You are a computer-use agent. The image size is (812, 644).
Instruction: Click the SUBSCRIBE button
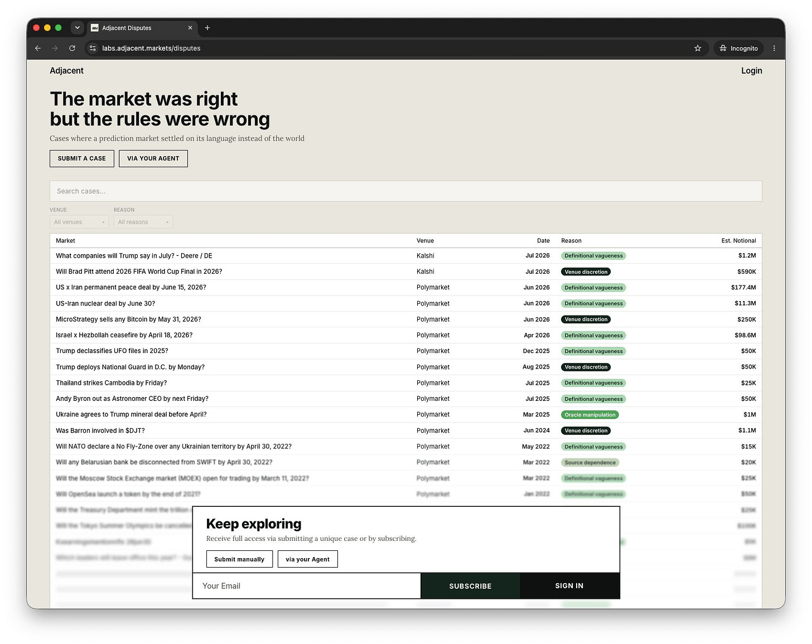click(x=470, y=586)
